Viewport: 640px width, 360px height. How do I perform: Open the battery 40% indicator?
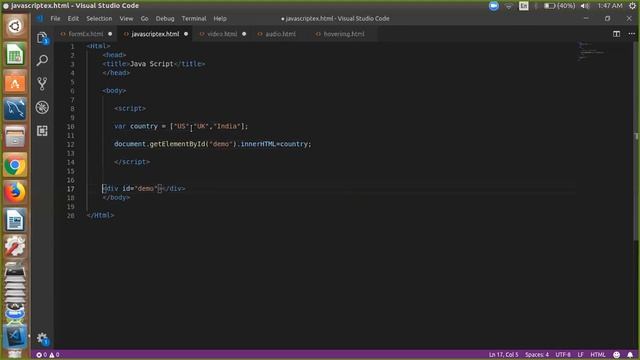(x=560, y=6)
